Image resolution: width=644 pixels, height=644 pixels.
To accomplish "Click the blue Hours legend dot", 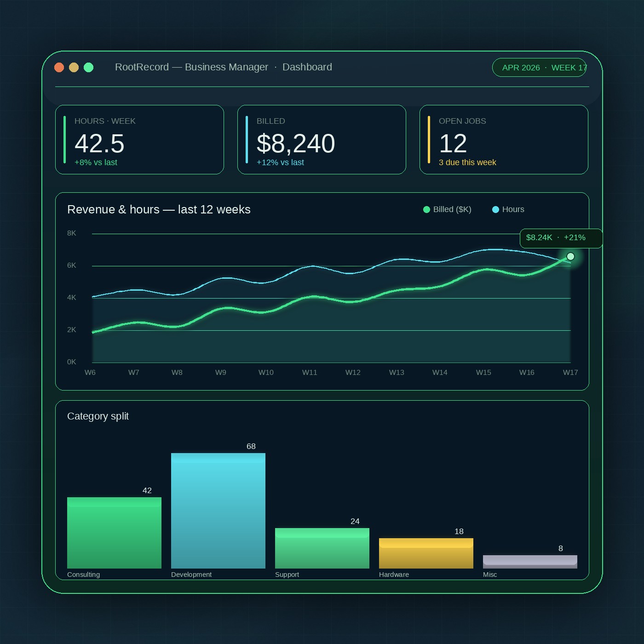I will click(x=495, y=209).
